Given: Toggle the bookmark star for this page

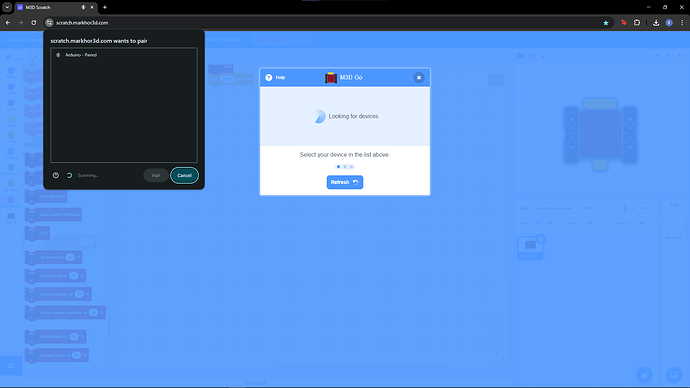Looking at the screenshot, I should (606, 23).
